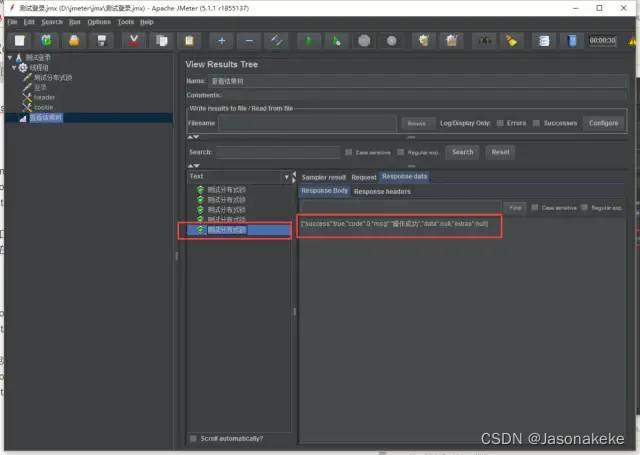
Task: Click the Copy toolbar icon
Action: [162, 40]
